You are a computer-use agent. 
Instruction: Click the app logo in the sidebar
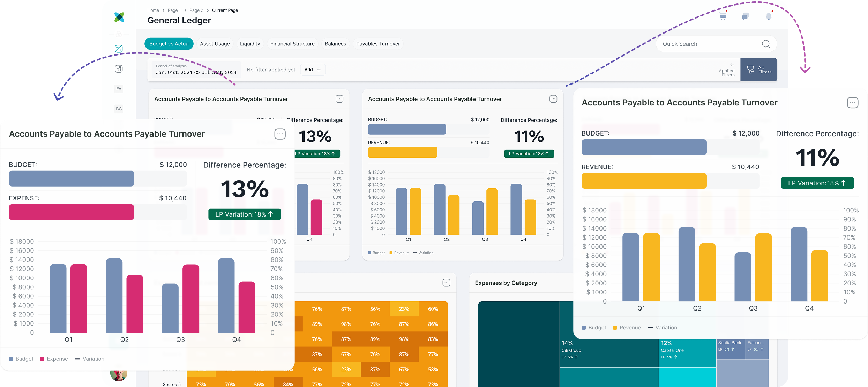119,17
